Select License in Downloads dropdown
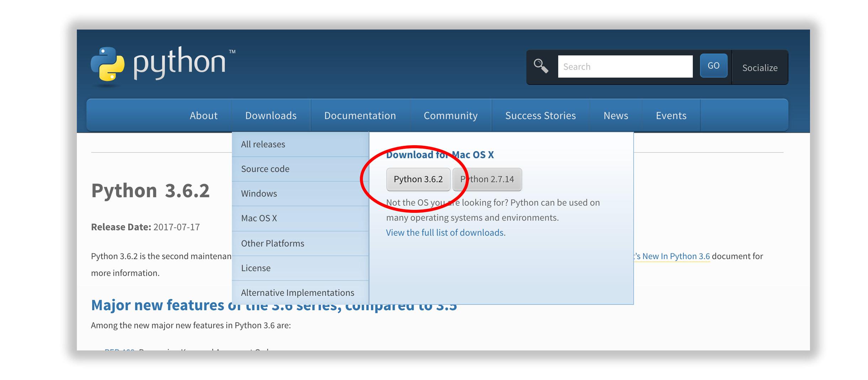 pyautogui.click(x=300, y=268)
